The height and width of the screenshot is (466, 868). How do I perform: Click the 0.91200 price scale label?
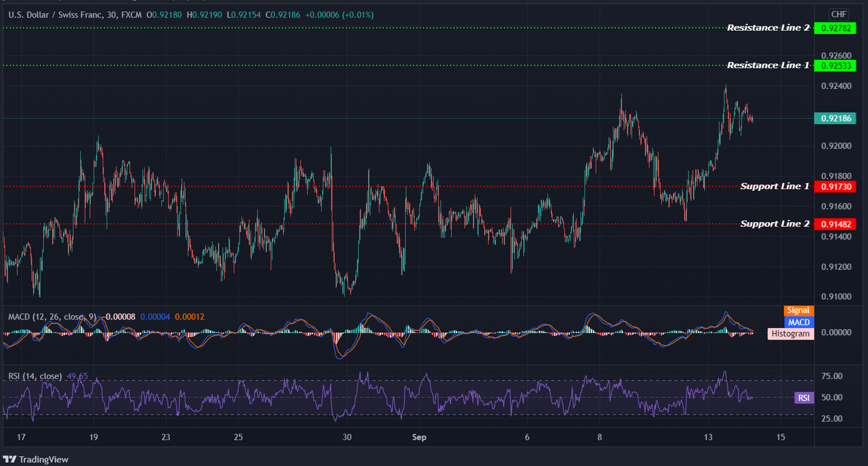pos(836,267)
